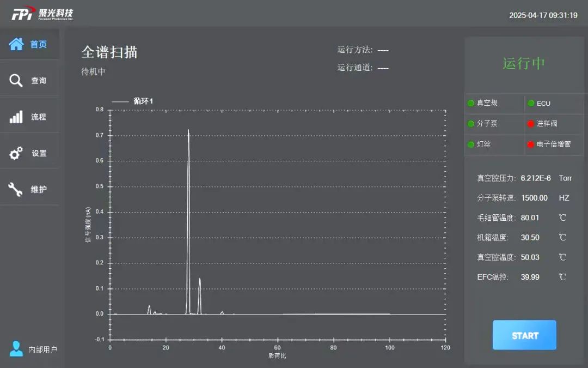Select the 维护 wrench icon
This screenshot has width=588, height=368.
point(15,188)
